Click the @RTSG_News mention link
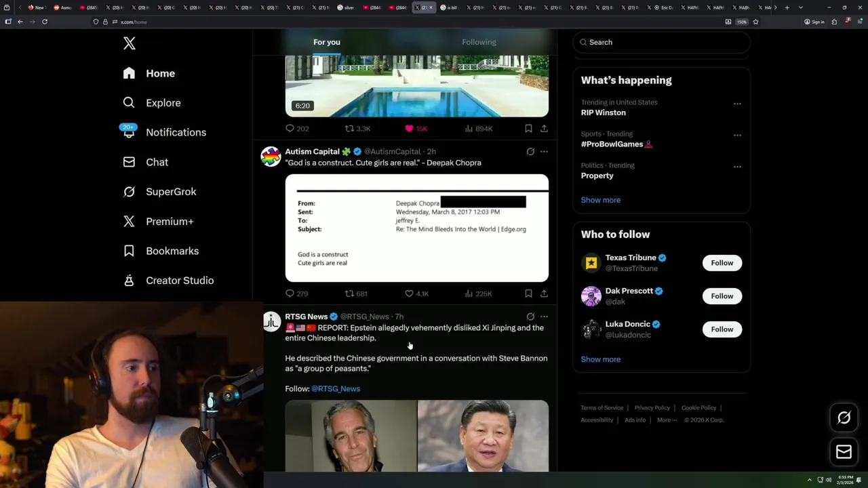The width and height of the screenshot is (868, 488). [336, 388]
